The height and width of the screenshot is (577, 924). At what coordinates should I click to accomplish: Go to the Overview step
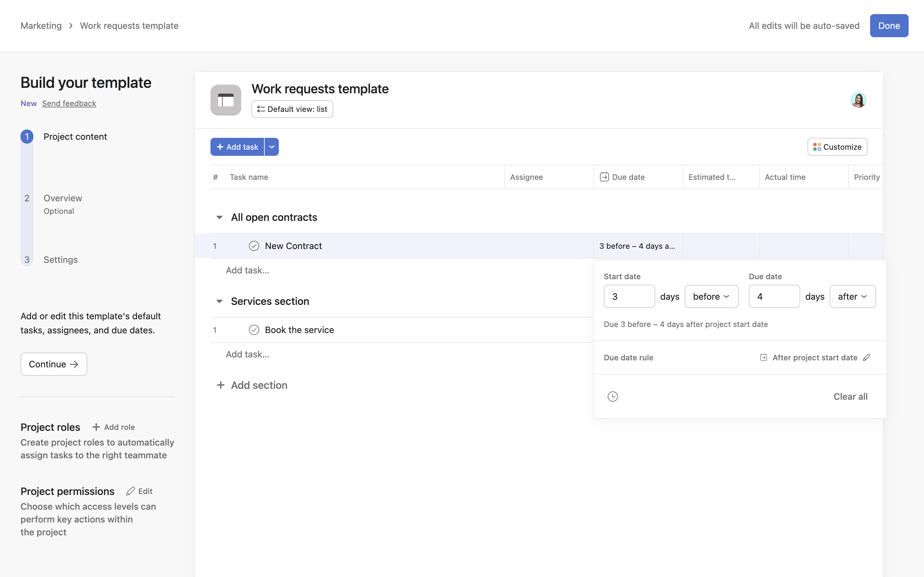coord(63,198)
